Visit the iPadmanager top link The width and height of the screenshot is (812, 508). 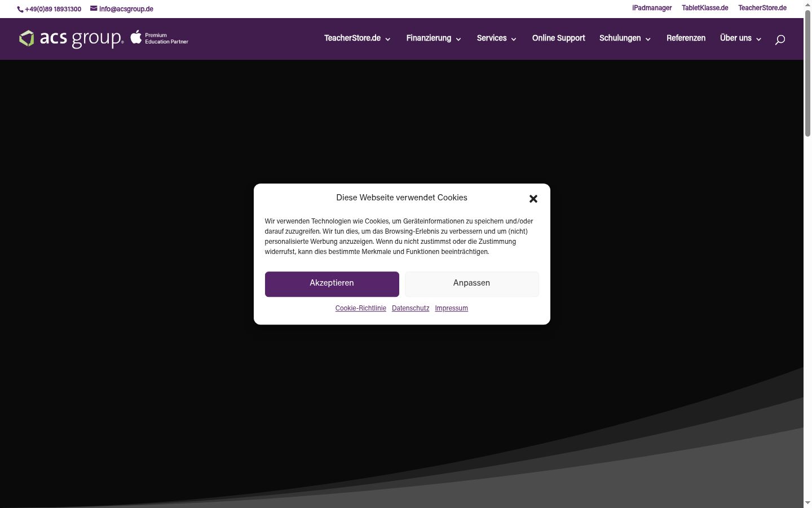pyautogui.click(x=652, y=8)
